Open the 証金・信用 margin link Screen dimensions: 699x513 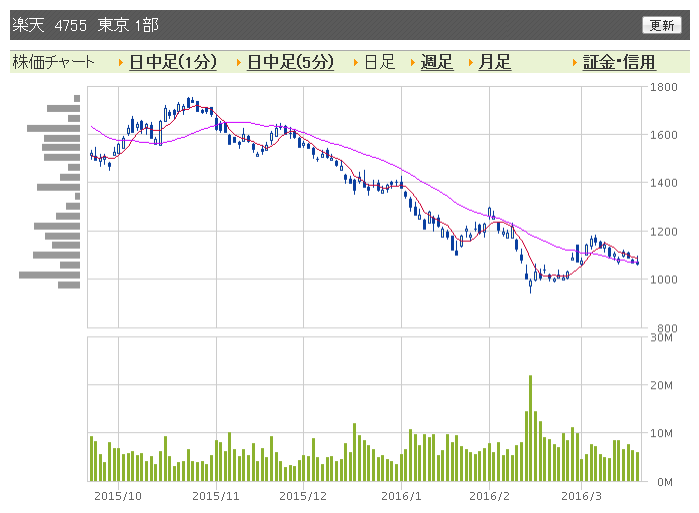pyautogui.click(x=619, y=62)
